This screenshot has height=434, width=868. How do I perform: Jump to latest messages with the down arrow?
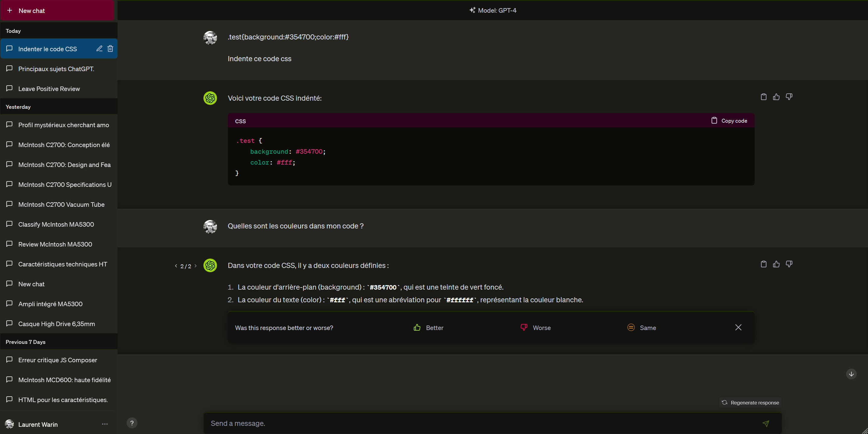tap(851, 374)
